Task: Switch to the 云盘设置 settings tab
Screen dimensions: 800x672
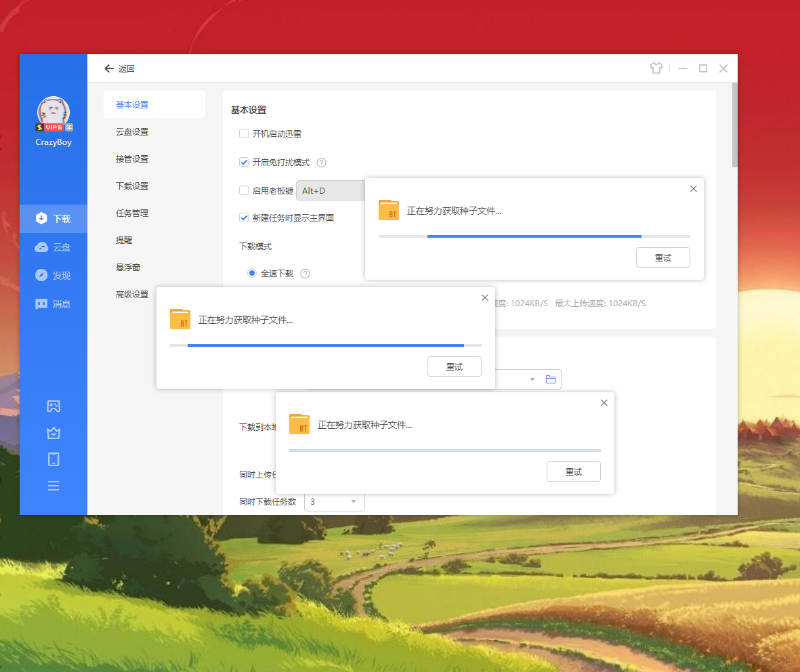Action: [x=132, y=132]
